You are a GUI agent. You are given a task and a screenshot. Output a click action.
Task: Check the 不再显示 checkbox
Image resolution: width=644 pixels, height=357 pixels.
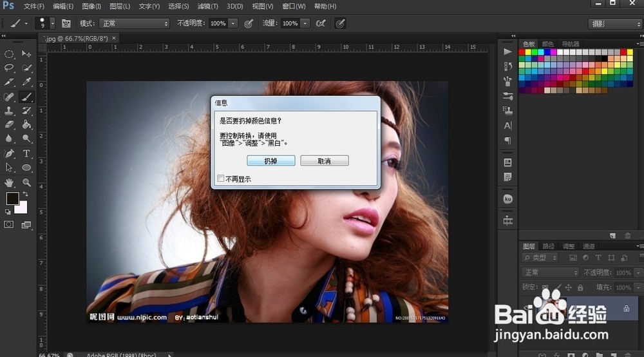coord(220,179)
